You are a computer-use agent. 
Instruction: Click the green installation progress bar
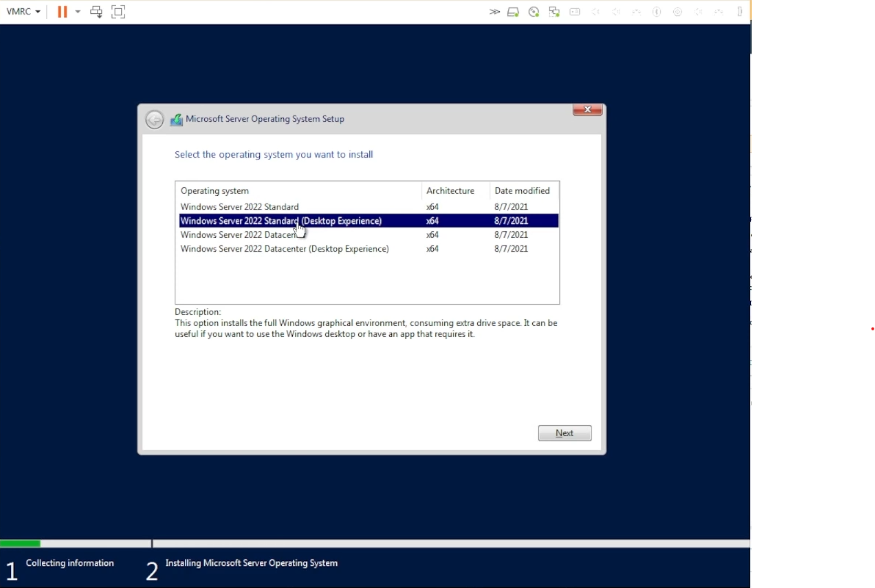(20, 543)
